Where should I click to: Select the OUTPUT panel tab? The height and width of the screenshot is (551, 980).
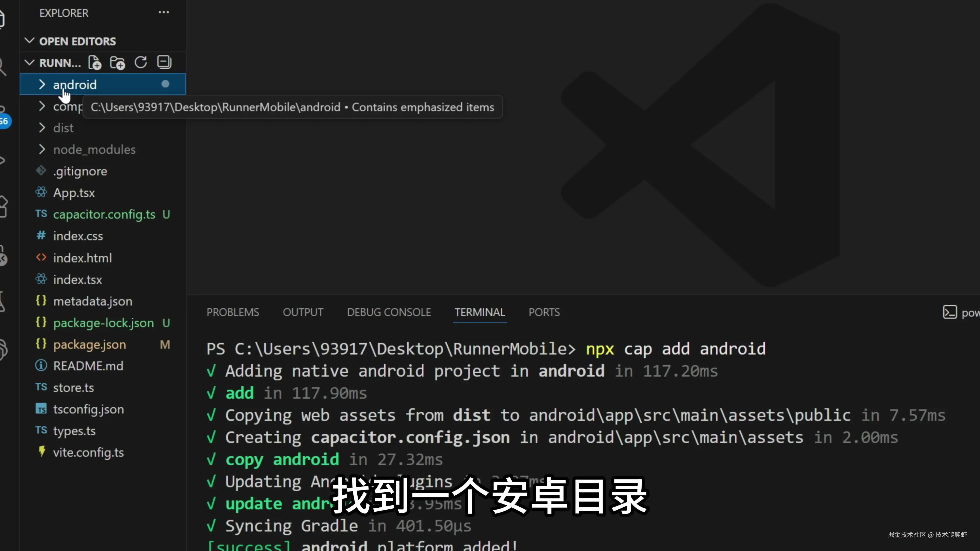(303, 312)
